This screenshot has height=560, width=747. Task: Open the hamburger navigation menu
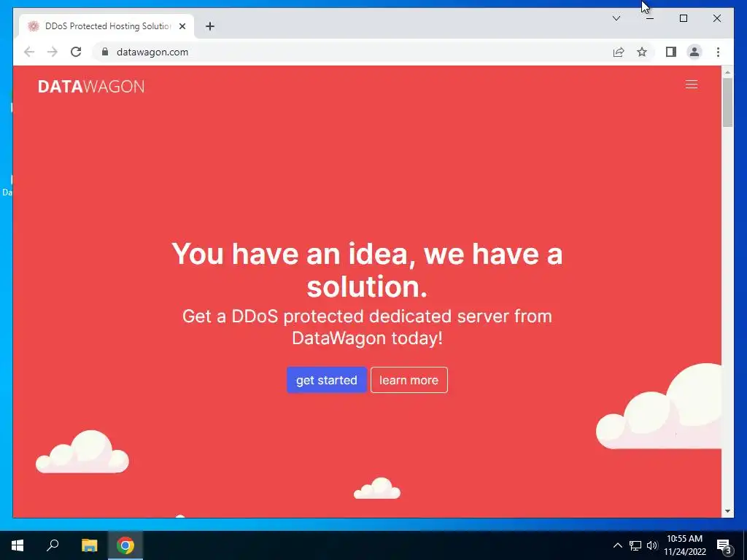tap(692, 85)
